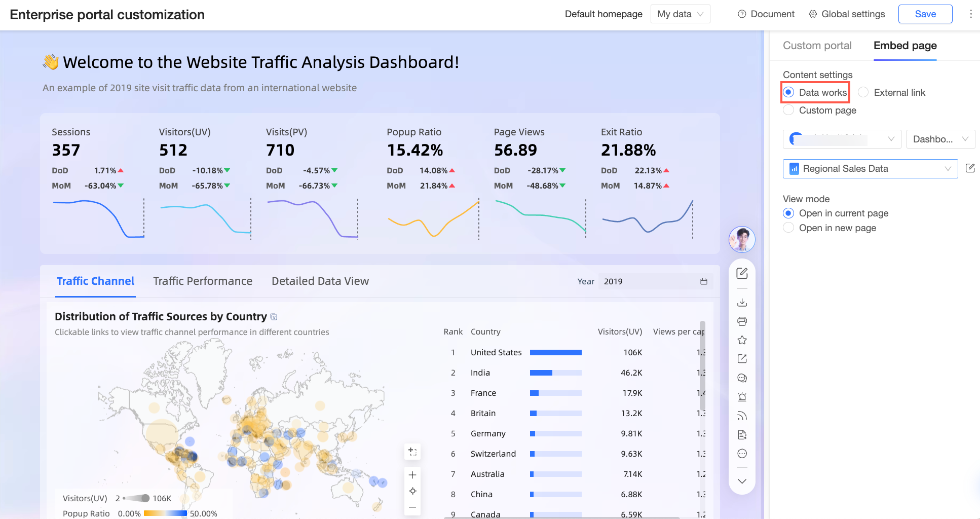This screenshot has height=519, width=980.
Task: Click the subscription feed icon
Action: tap(742, 416)
